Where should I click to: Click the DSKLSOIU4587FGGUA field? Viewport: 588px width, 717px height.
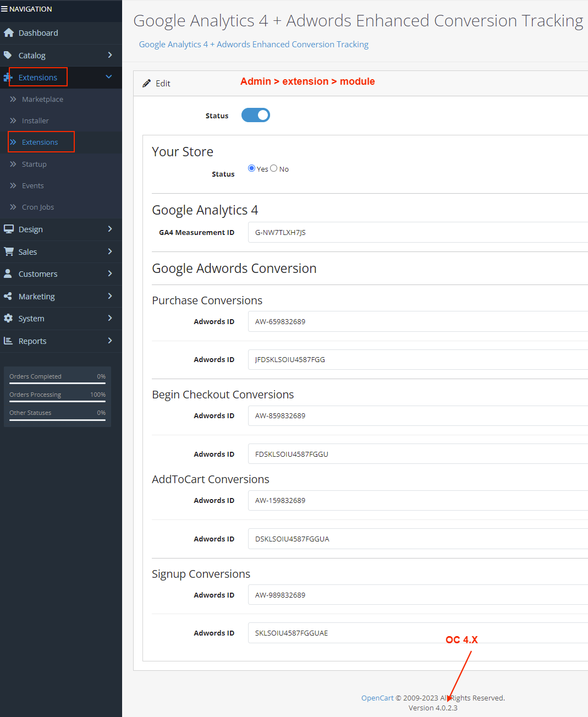(418, 539)
